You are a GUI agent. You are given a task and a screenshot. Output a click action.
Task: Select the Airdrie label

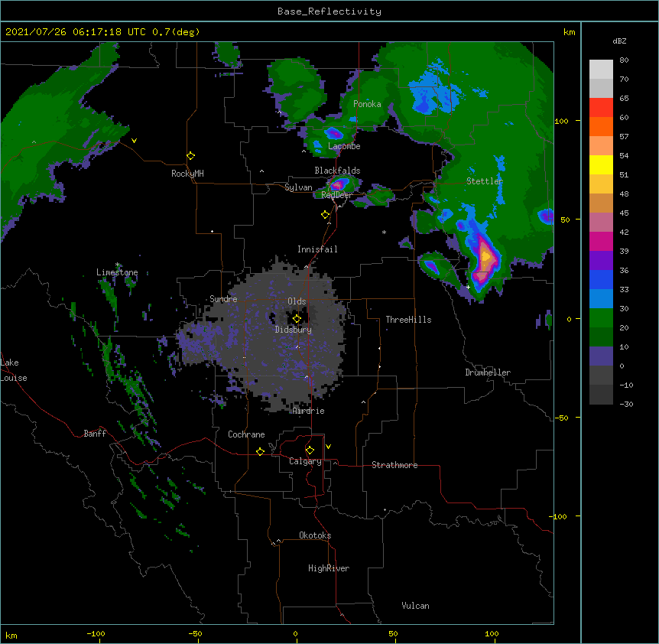(309, 411)
